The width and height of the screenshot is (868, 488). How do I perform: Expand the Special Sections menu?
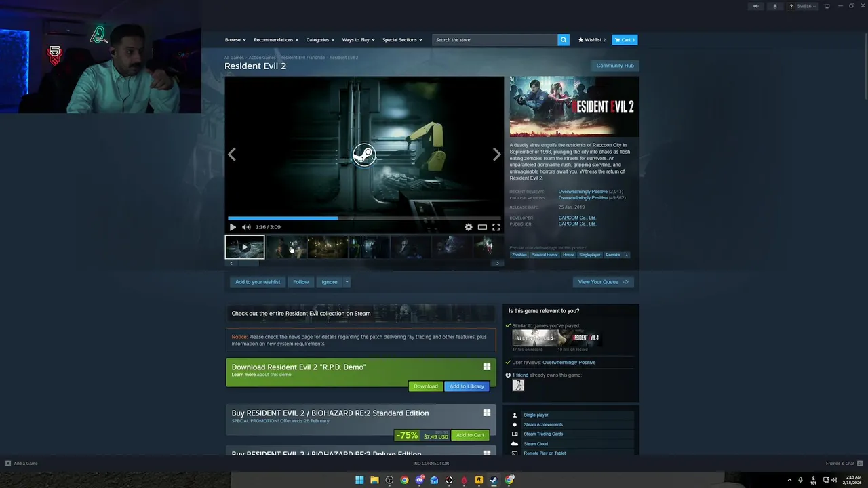pos(402,40)
